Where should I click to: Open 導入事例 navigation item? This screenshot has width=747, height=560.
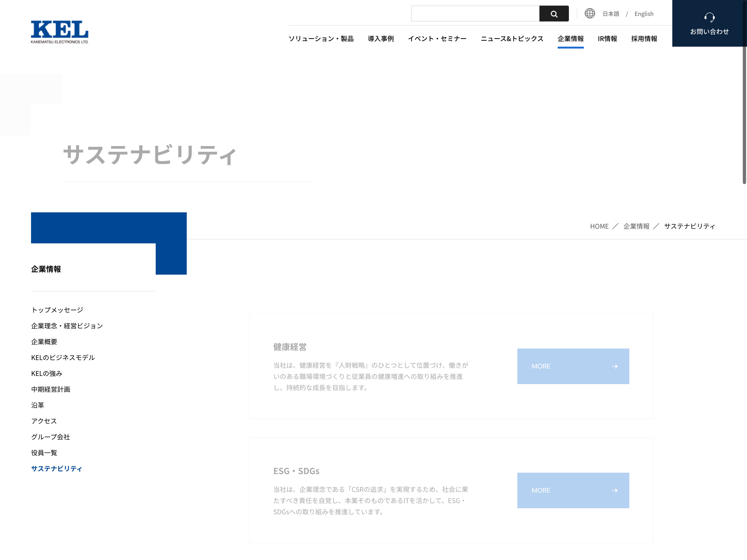(x=381, y=39)
